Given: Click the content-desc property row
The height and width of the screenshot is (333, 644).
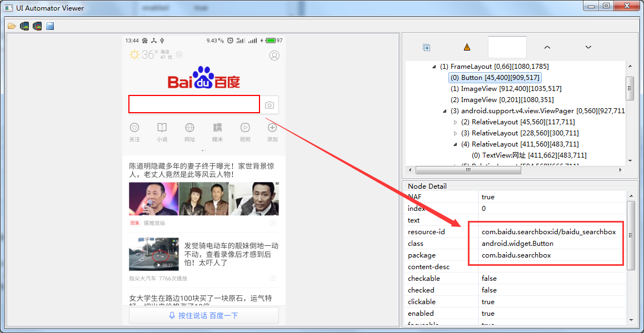Looking at the screenshot, I should (x=516, y=267).
